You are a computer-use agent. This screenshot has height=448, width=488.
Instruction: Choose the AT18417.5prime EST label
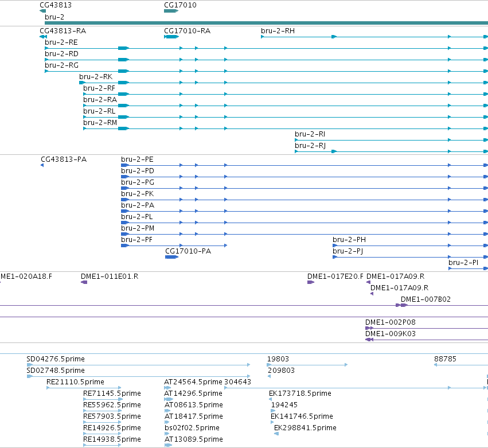click(194, 416)
